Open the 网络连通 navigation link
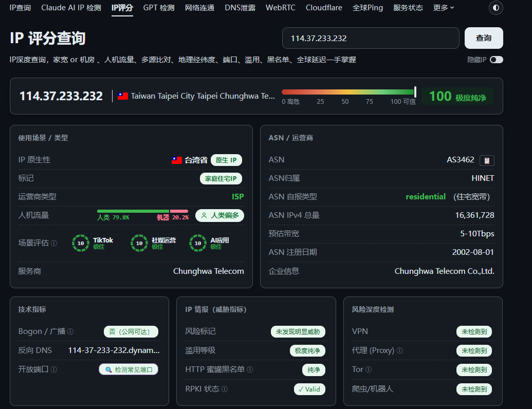 199,8
